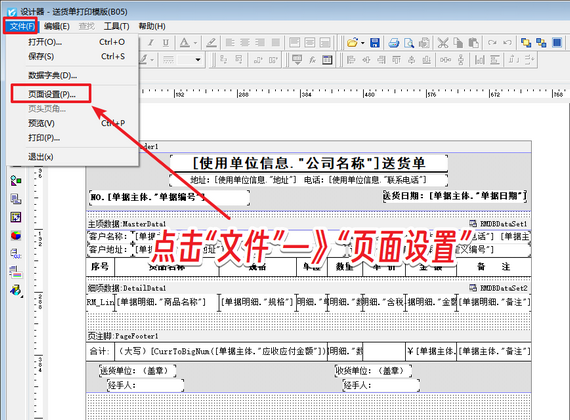The height and width of the screenshot is (420, 570).
Task: Click the fx expression icon
Action: click(312, 60)
